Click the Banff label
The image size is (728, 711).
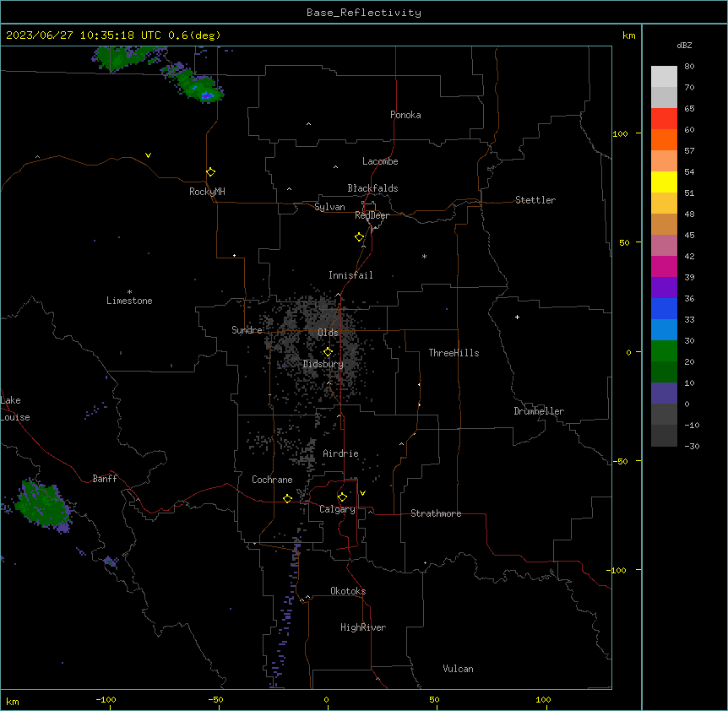105,479
